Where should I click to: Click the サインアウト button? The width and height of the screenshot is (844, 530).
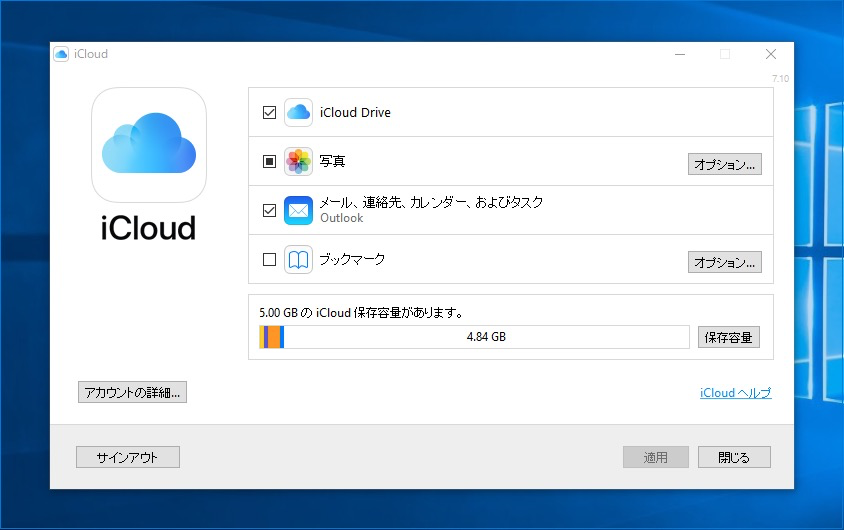click(128, 457)
